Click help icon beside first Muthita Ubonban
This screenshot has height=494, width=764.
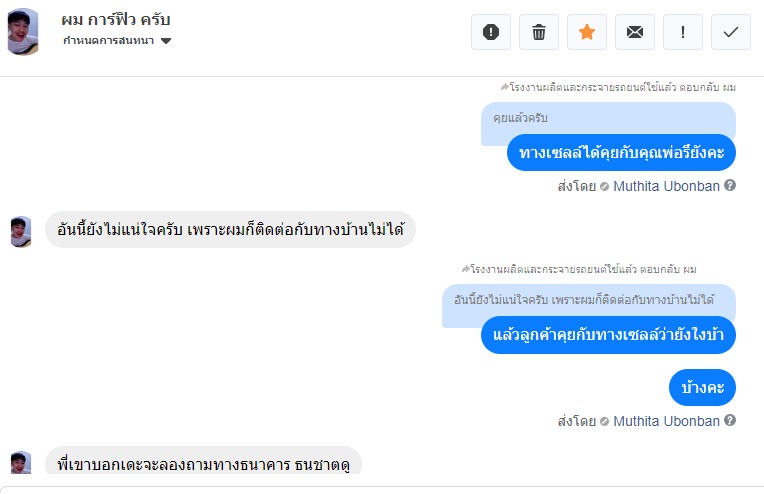(x=730, y=186)
